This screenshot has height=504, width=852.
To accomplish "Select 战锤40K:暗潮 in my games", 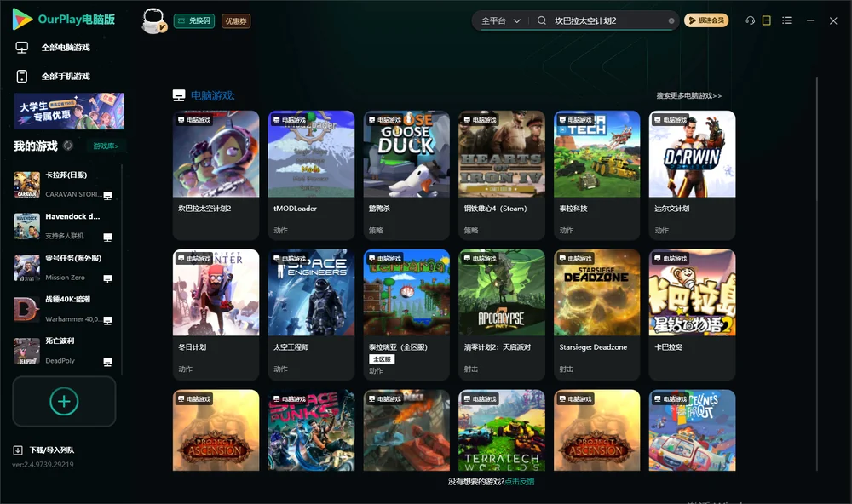I will click(x=66, y=310).
